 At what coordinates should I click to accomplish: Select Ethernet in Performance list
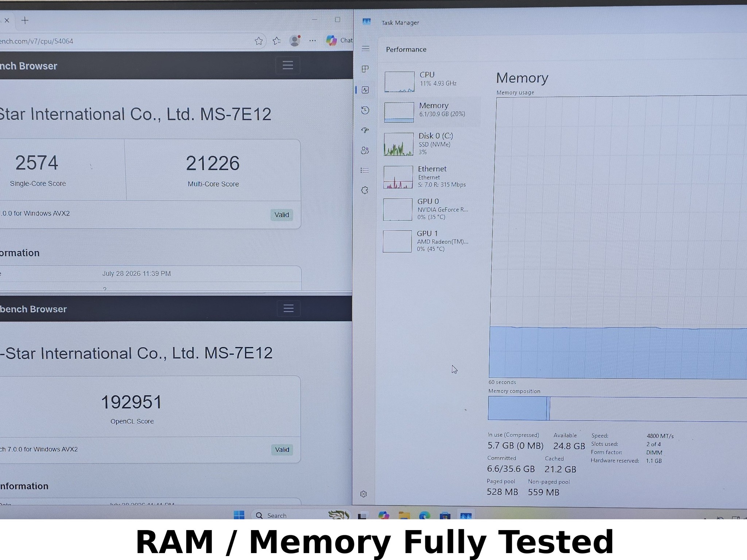point(431,176)
